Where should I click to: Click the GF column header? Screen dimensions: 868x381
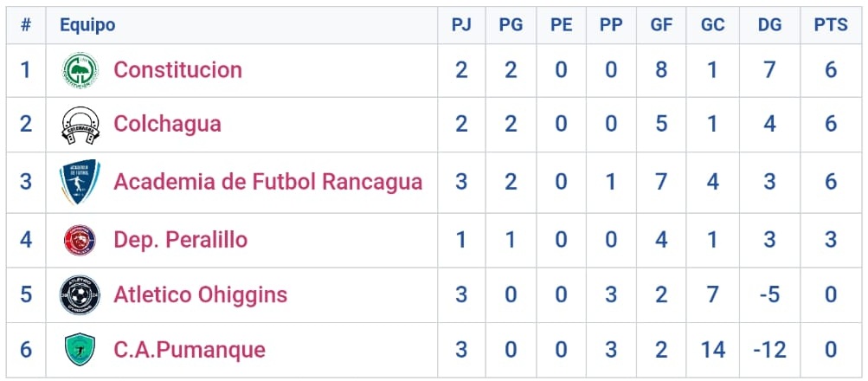coord(661,25)
